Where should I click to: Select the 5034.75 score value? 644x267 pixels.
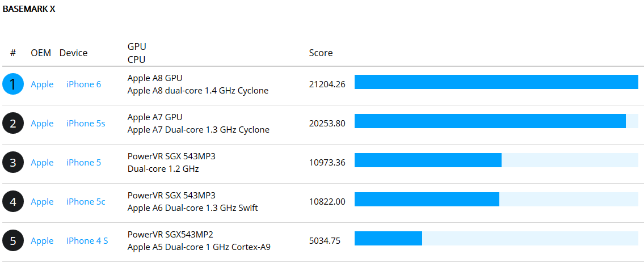point(325,241)
